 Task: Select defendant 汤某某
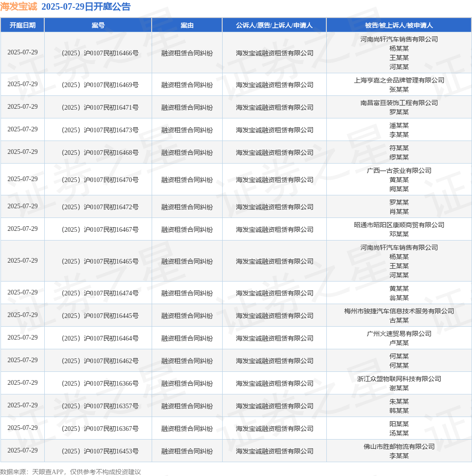[x=399, y=434]
